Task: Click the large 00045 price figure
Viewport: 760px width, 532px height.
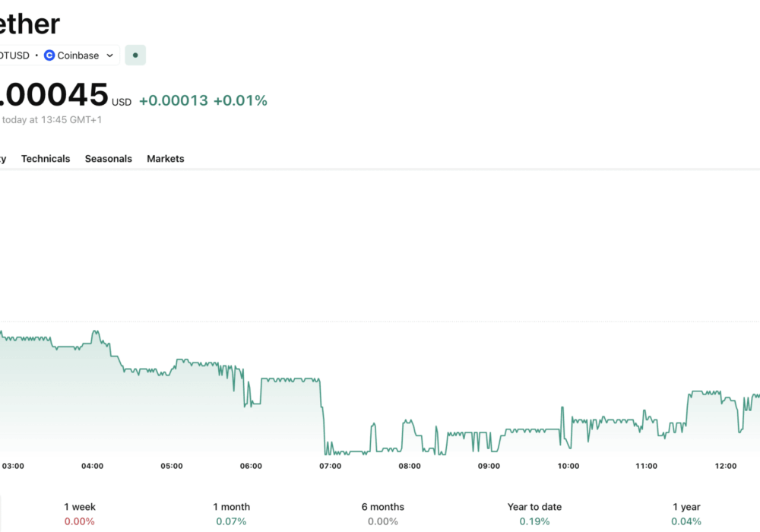Action: (x=53, y=95)
